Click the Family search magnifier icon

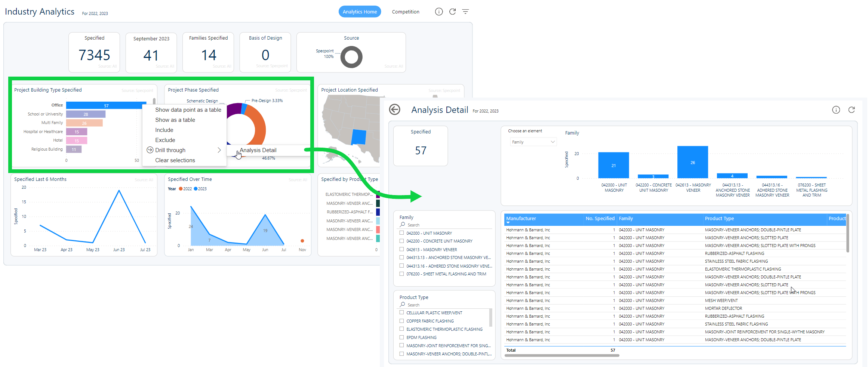point(402,225)
